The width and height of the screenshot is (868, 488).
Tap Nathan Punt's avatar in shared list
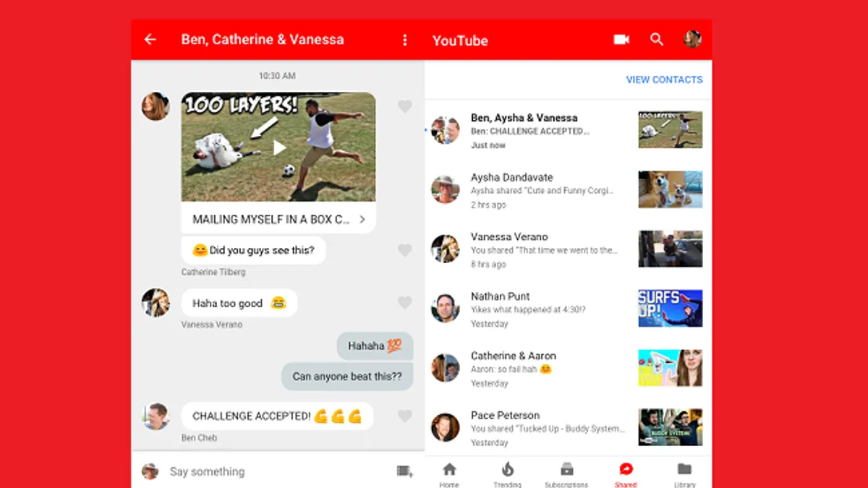pos(446,308)
